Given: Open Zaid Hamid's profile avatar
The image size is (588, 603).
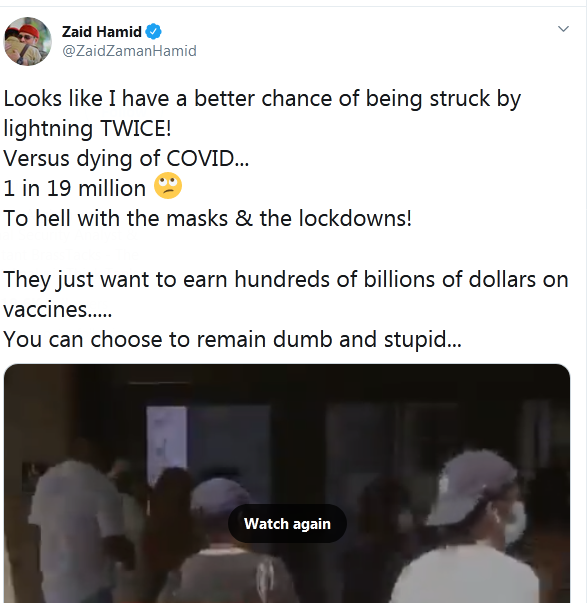Looking at the screenshot, I should coord(27,41).
